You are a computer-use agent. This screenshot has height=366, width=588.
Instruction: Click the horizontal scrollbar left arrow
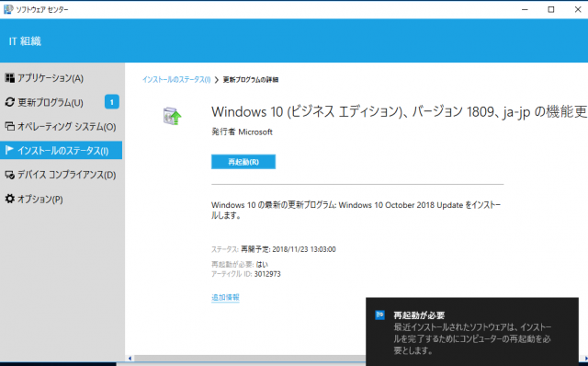click(130, 358)
